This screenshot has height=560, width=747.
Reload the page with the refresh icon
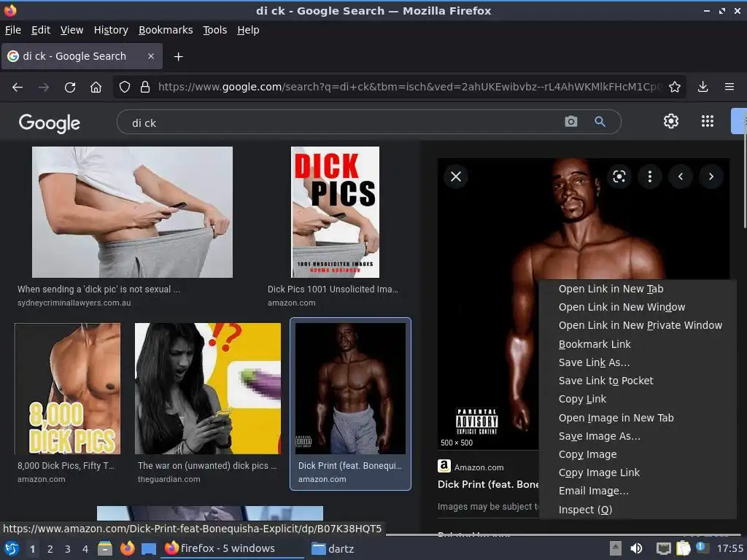(x=70, y=87)
